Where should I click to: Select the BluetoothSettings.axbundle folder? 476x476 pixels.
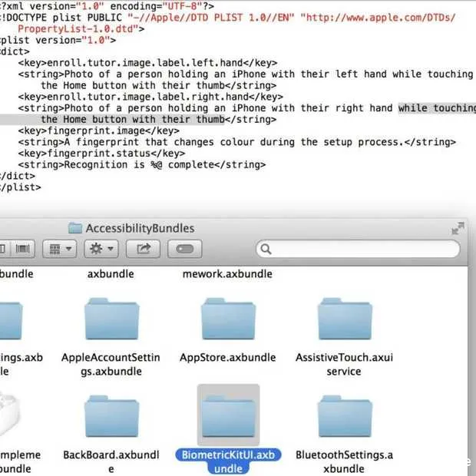345,416
